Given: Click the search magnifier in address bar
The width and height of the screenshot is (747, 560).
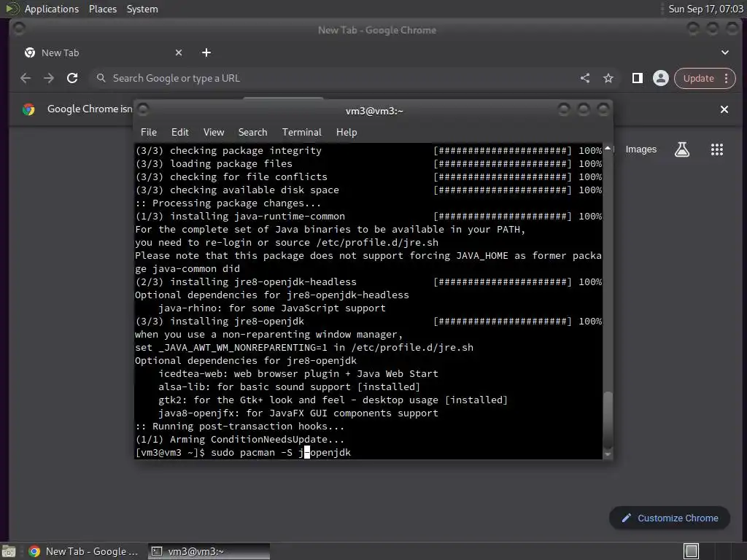Looking at the screenshot, I should coord(101,77).
